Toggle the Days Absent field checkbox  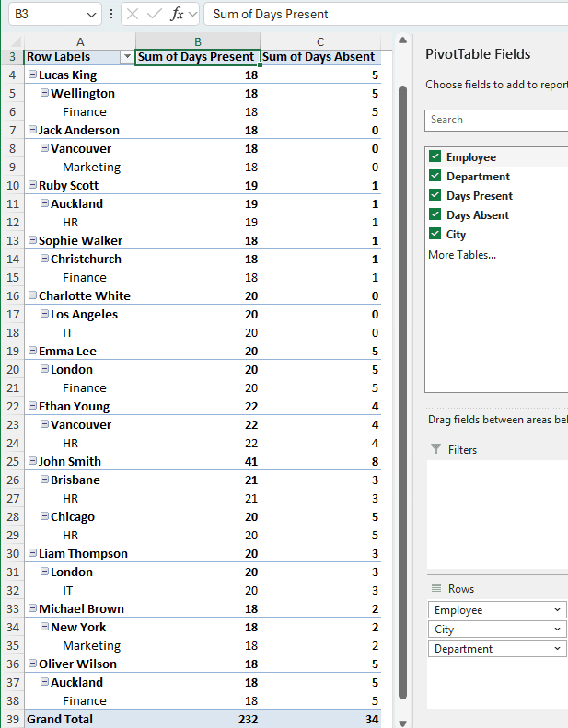435,215
